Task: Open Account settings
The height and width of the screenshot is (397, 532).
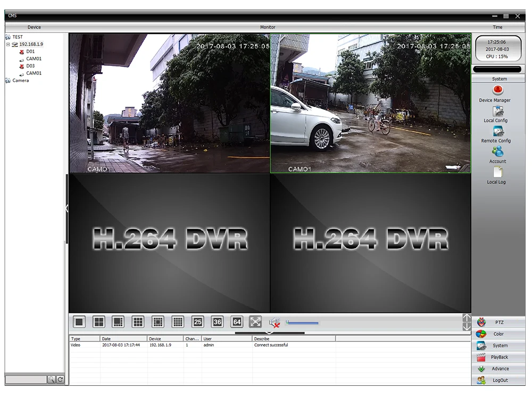Action: tap(498, 155)
